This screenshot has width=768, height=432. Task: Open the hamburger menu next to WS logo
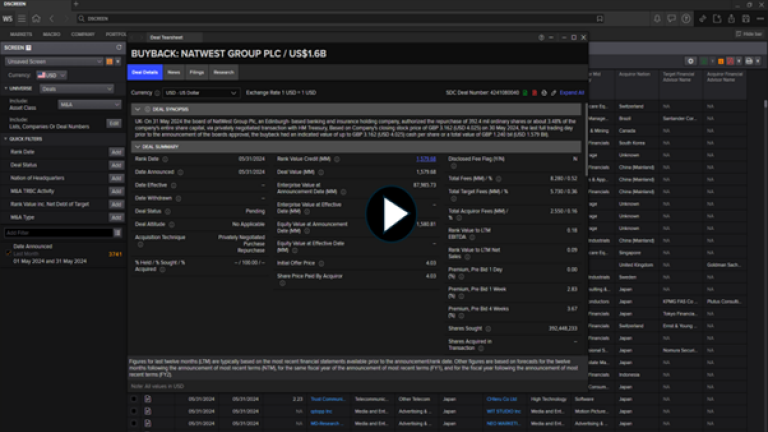tap(22, 18)
